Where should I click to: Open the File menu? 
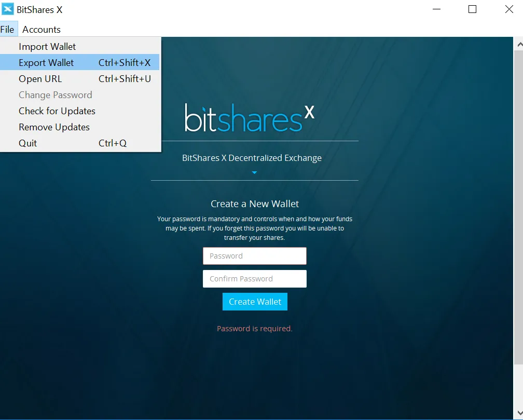coord(7,30)
